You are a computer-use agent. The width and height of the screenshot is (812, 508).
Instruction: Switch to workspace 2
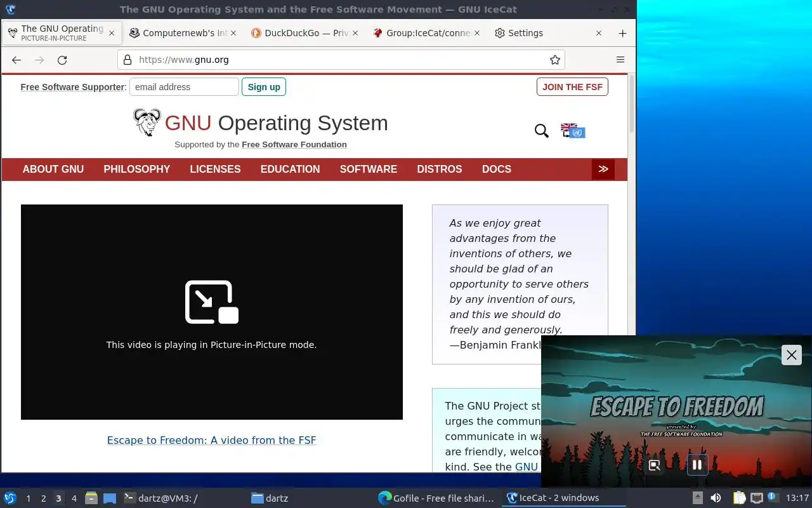[x=43, y=498]
